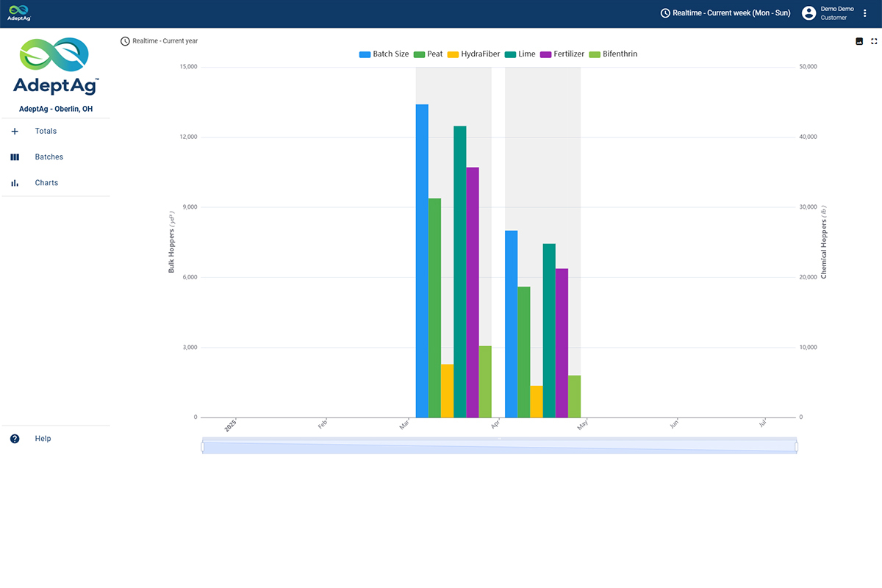Enter fullscreen chart view

pos(874,41)
